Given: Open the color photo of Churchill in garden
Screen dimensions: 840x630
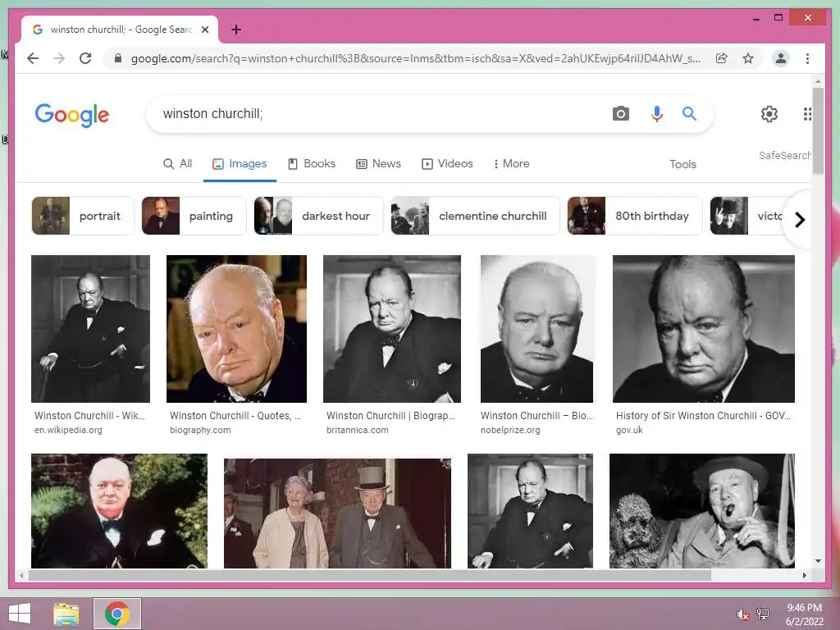Looking at the screenshot, I should click(119, 510).
